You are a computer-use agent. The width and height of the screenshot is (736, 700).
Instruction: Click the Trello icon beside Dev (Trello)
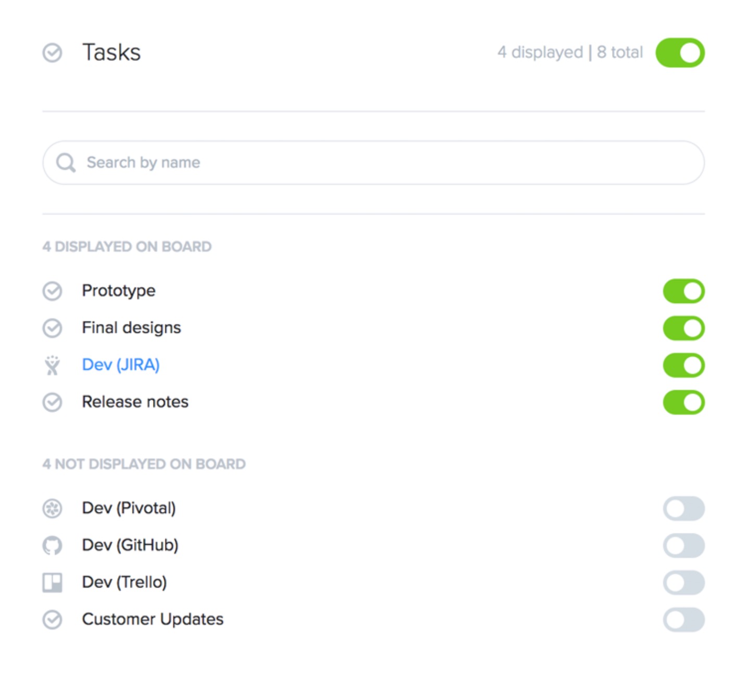pyautogui.click(x=52, y=582)
